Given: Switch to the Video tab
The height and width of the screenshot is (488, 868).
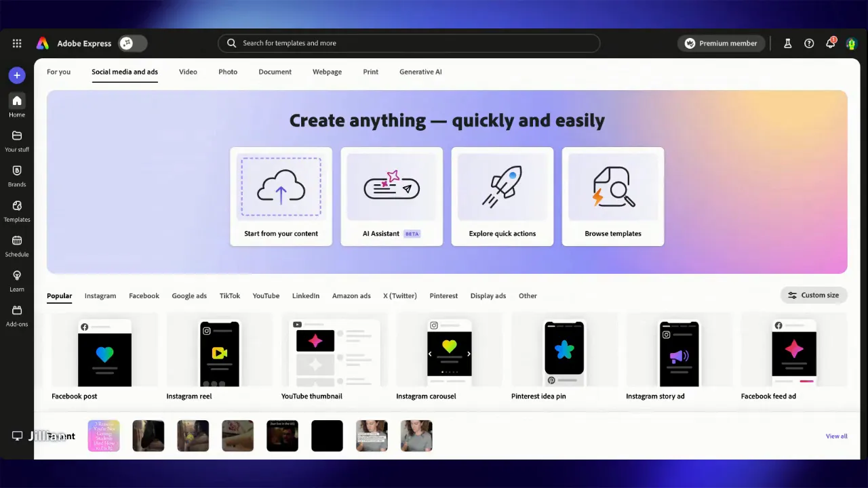Looking at the screenshot, I should [188, 72].
